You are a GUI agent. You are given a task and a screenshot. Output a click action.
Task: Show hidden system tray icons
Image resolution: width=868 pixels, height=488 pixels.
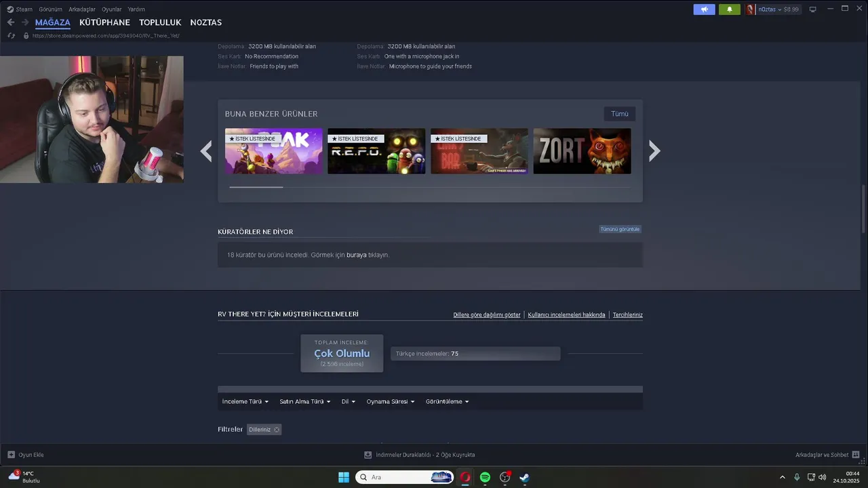click(x=782, y=477)
